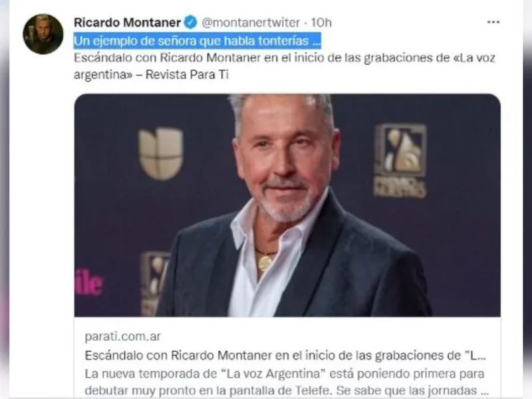Screen dimensions: 532x399
Task: Click the Premio Lo Nuestro logo in photo
Action: [400, 160]
